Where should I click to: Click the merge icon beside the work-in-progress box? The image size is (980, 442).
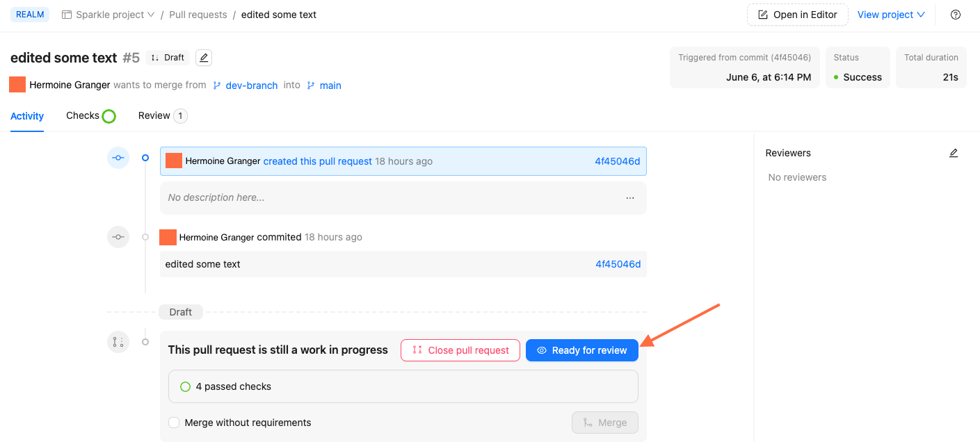tap(118, 342)
